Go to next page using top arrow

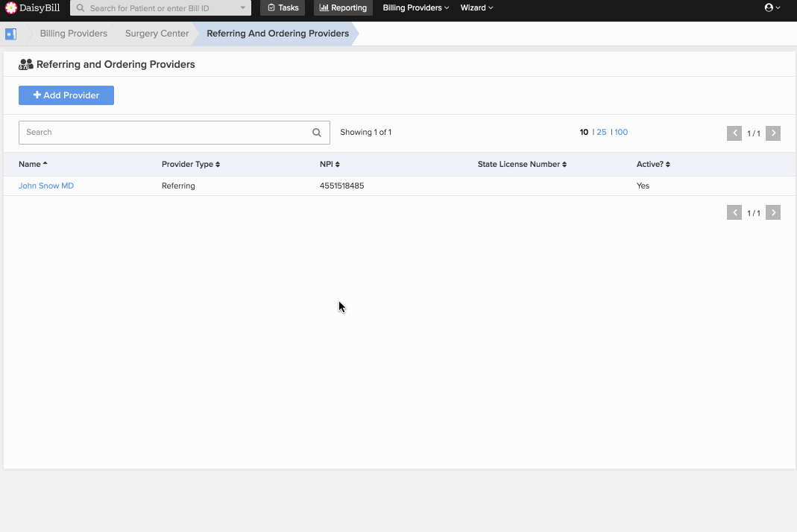click(773, 133)
